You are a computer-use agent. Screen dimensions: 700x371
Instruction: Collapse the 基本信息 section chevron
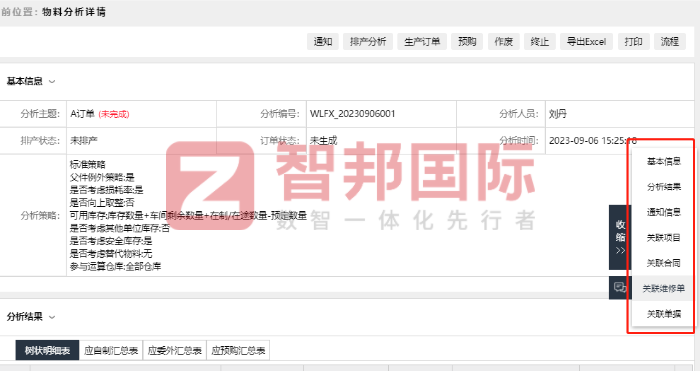point(52,81)
